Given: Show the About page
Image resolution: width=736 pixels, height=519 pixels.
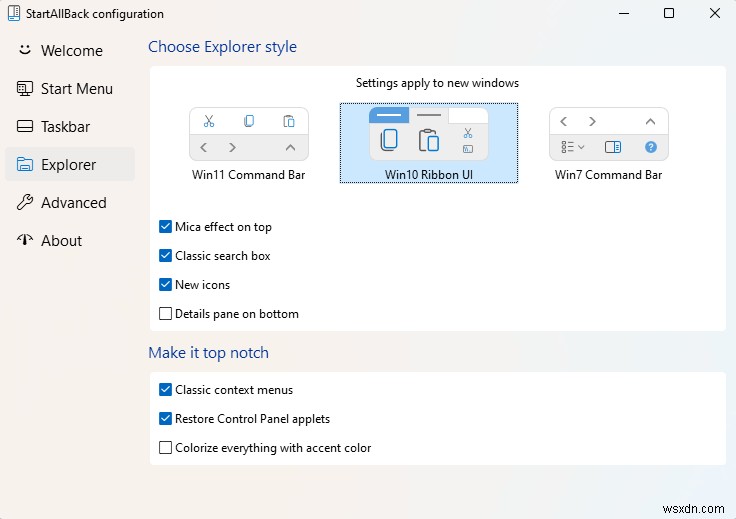Looking at the screenshot, I should [x=69, y=241].
